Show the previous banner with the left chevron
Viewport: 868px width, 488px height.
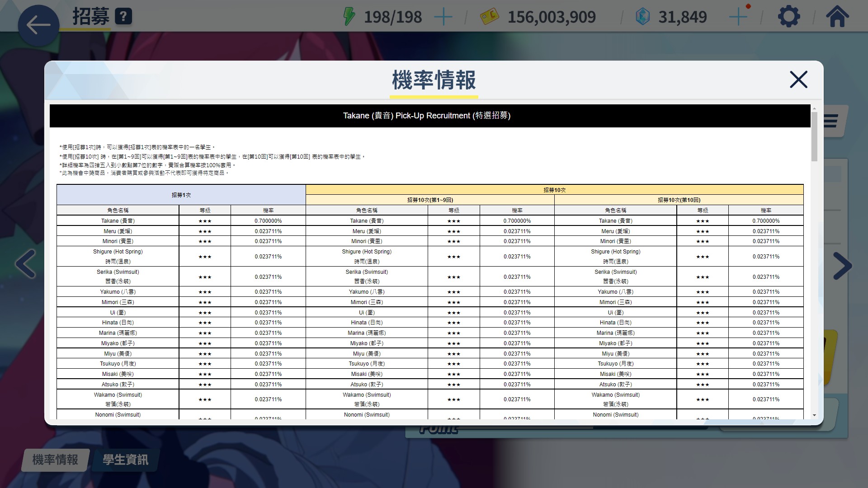(x=26, y=264)
